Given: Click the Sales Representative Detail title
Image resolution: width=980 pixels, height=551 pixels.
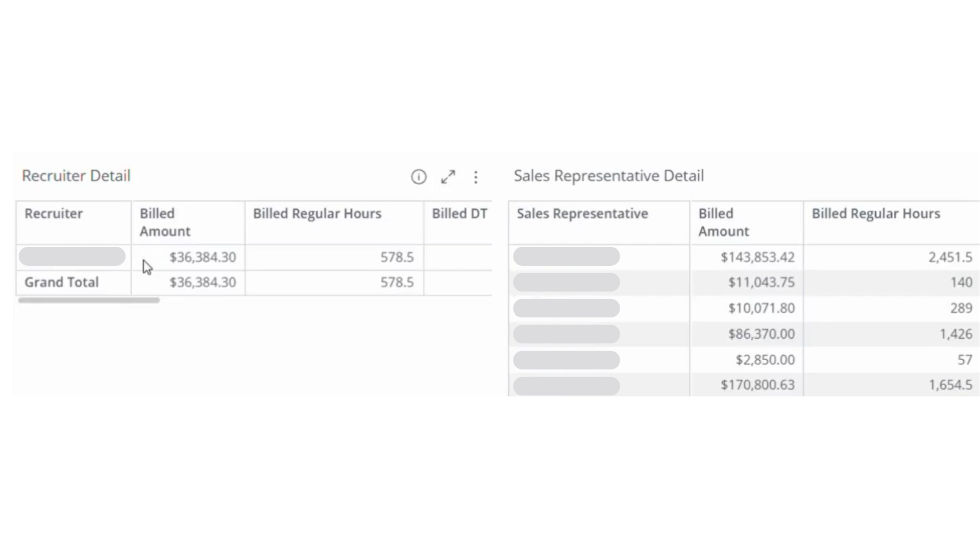Looking at the screenshot, I should click(x=608, y=176).
